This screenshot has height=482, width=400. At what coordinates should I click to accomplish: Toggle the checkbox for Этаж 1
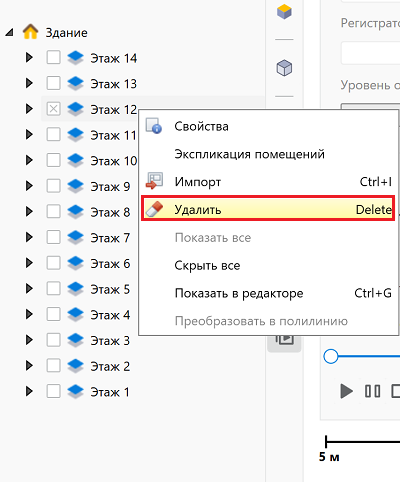click(x=53, y=391)
